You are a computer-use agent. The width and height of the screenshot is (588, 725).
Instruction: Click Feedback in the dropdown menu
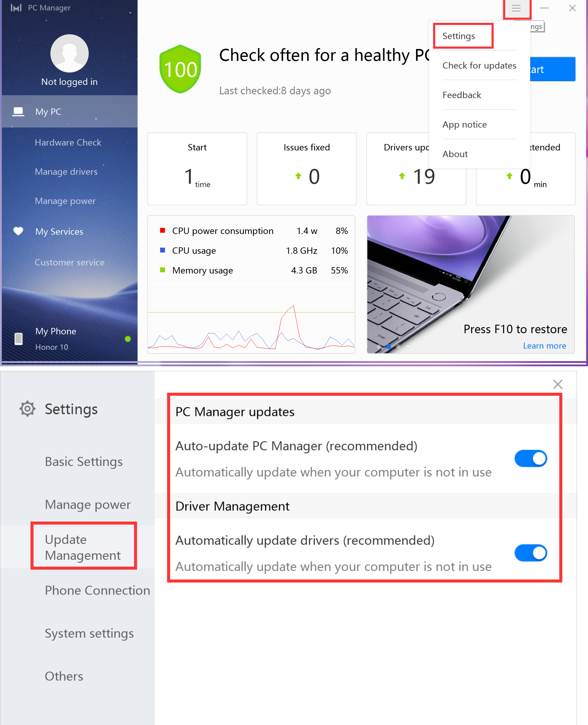[x=461, y=95]
